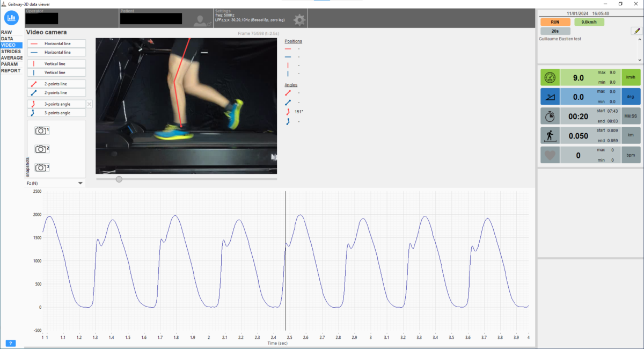Click the walking distance icon

[x=550, y=135]
